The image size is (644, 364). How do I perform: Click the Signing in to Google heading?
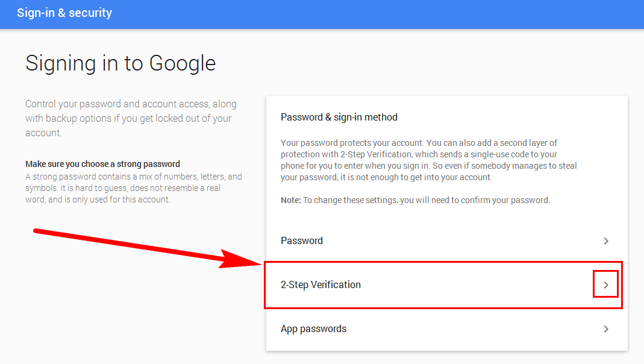click(x=120, y=63)
